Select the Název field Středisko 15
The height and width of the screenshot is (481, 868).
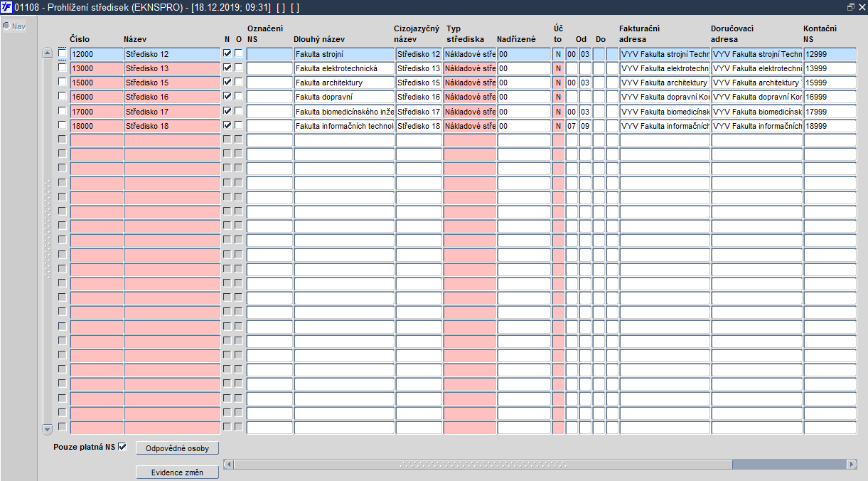pyautogui.click(x=172, y=83)
